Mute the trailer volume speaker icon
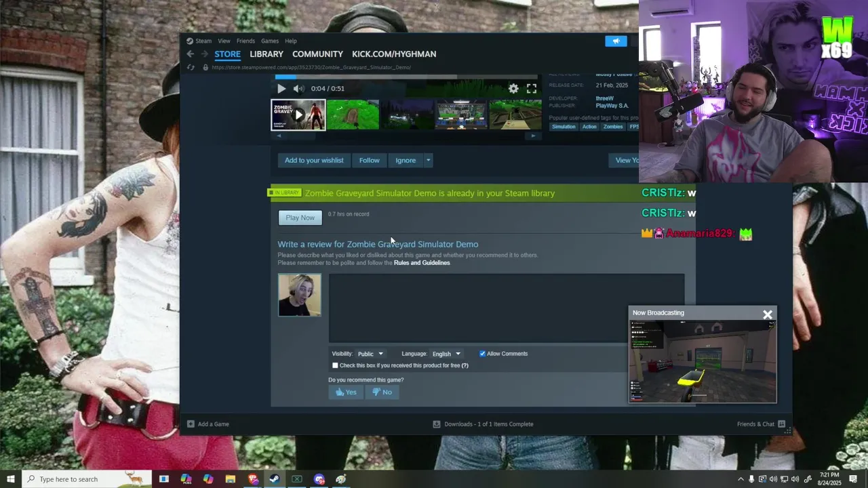 [298, 88]
